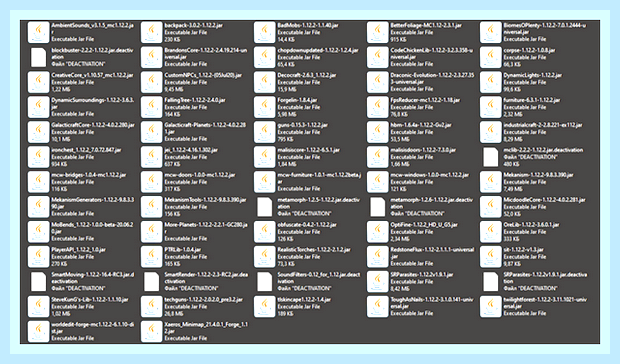
Task: Select the obfuscate-0.4.2 file name
Action: 307,225
